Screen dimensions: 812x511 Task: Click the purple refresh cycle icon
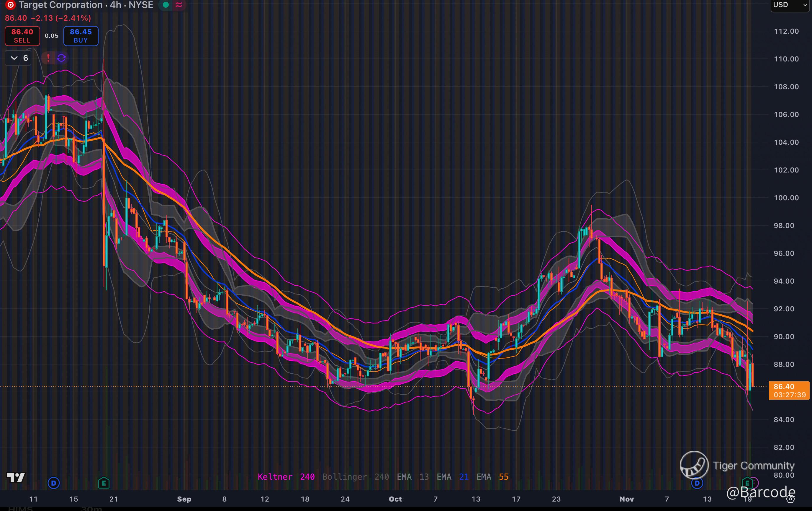pos(61,58)
